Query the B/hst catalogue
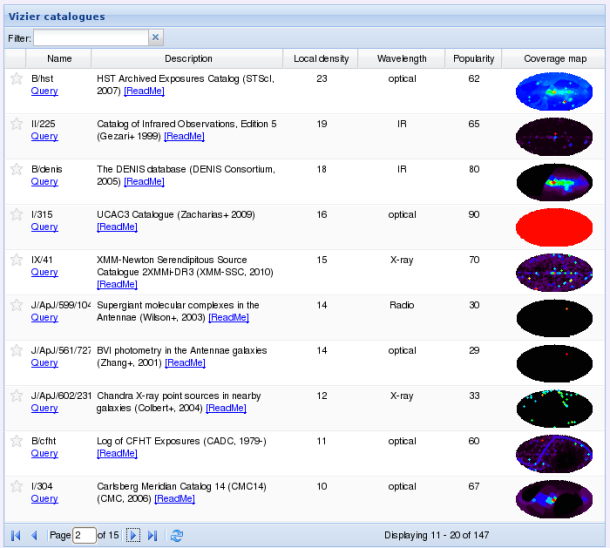610x548 pixels. (44, 91)
